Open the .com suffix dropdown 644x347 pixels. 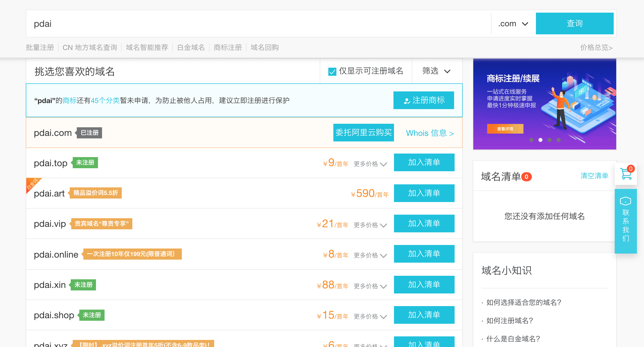tap(513, 24)
